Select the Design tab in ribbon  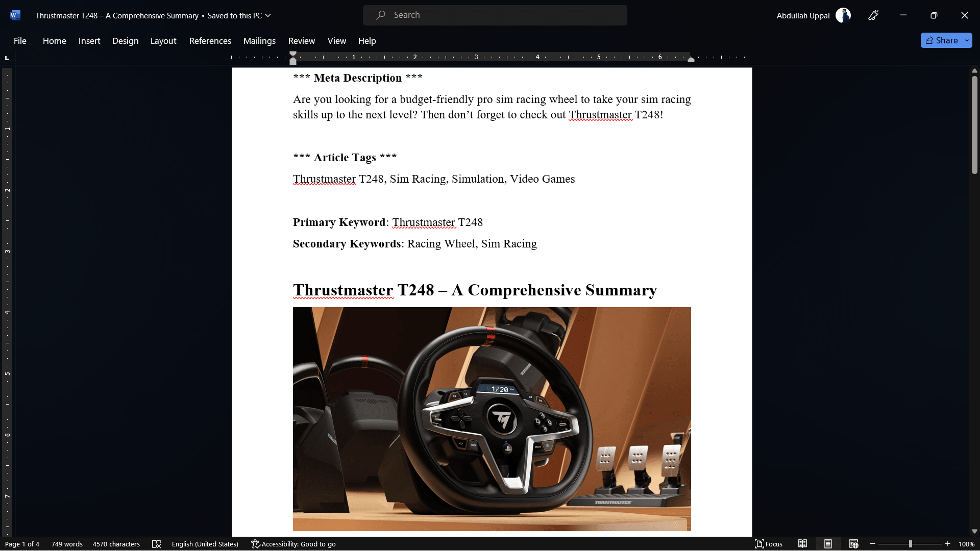point(125,40)
